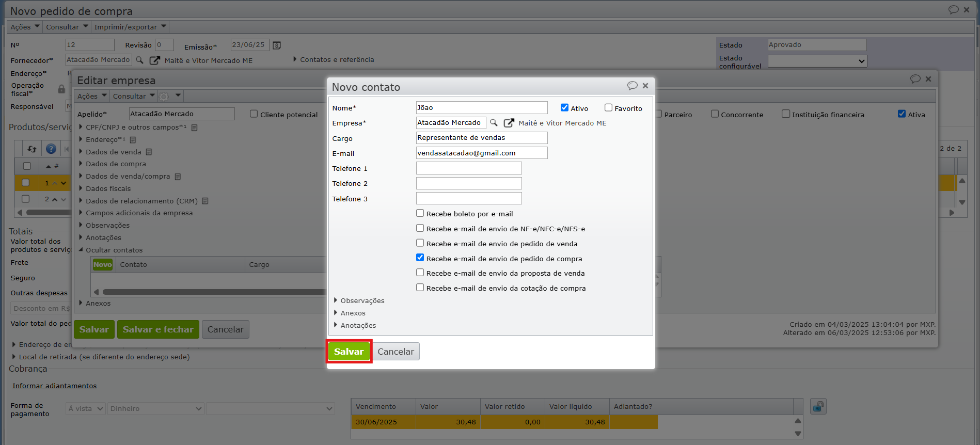The width and height of the screenshot is (980, 445).
Task: Click the note icon beside CPF/CNPJ e outros campos
Action: [195, 128]
